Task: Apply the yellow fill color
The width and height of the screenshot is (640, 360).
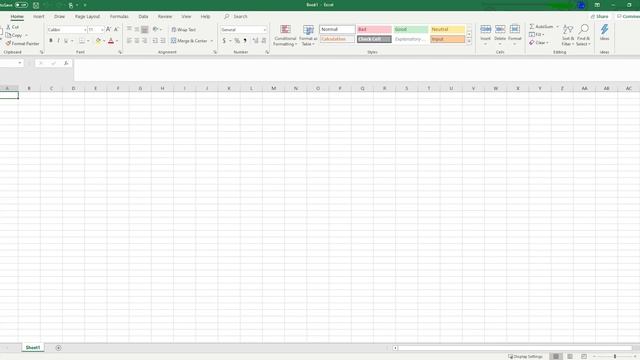Action: 98,41
